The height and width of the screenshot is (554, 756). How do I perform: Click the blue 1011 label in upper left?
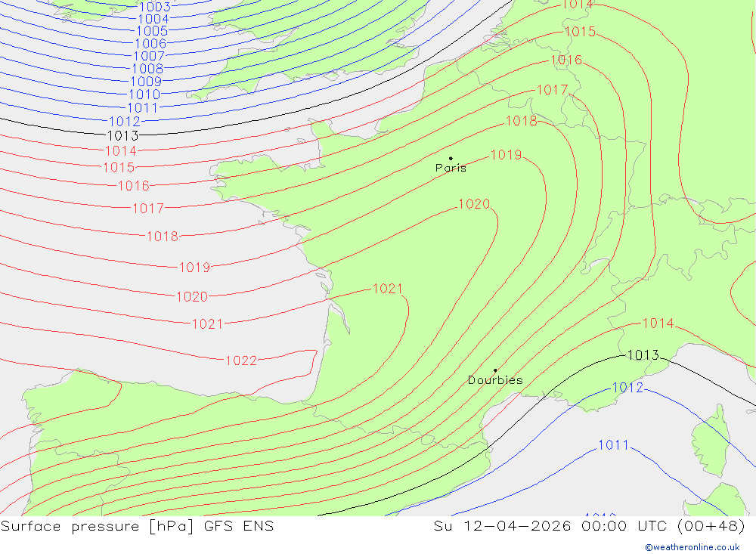[143, 108]
